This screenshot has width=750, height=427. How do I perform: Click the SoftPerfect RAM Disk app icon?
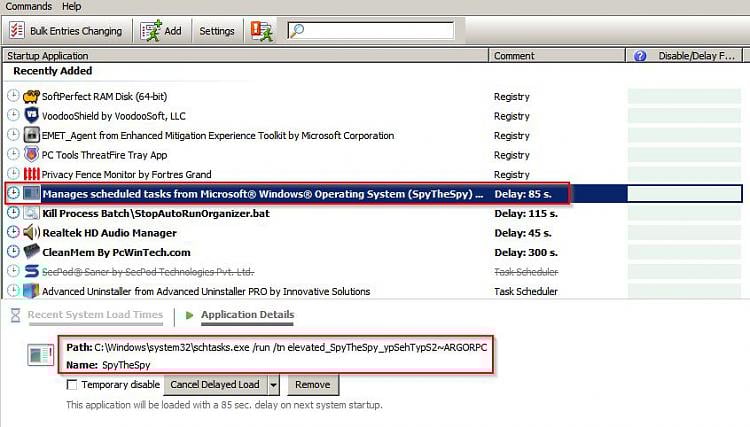tap(31, 96)
